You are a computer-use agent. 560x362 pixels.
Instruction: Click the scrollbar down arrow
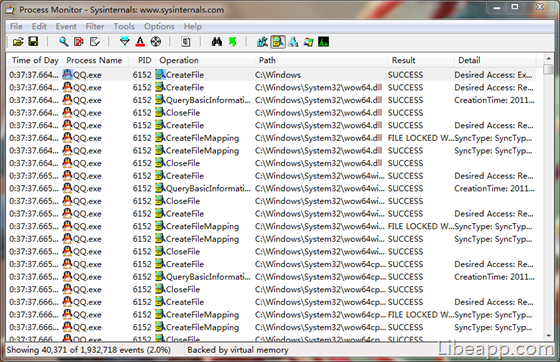point(548,336)
